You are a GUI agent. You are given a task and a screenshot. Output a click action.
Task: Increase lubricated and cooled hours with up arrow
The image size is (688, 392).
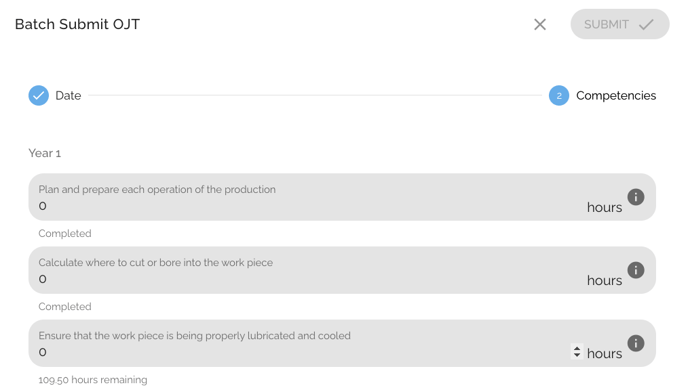point(577,349)
